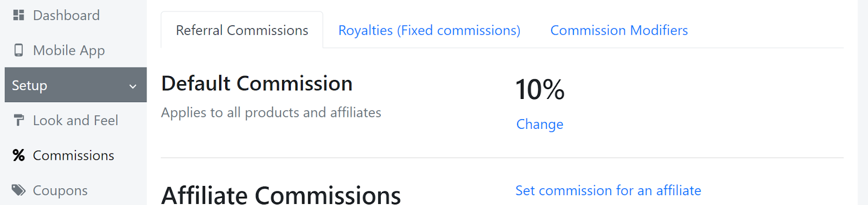The image size is (868, 205).
Task: Click Change under default commission
Action: point(540,124)
